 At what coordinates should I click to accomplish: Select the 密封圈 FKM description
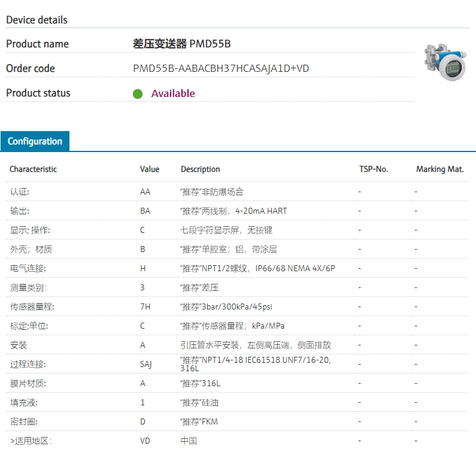[x=199, y=421]
